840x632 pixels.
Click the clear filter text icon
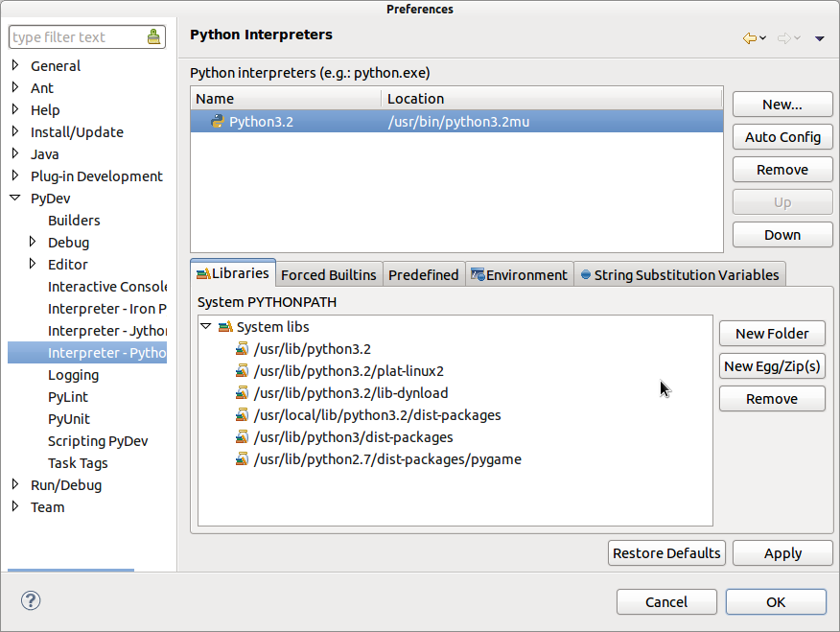click(153, 37)
